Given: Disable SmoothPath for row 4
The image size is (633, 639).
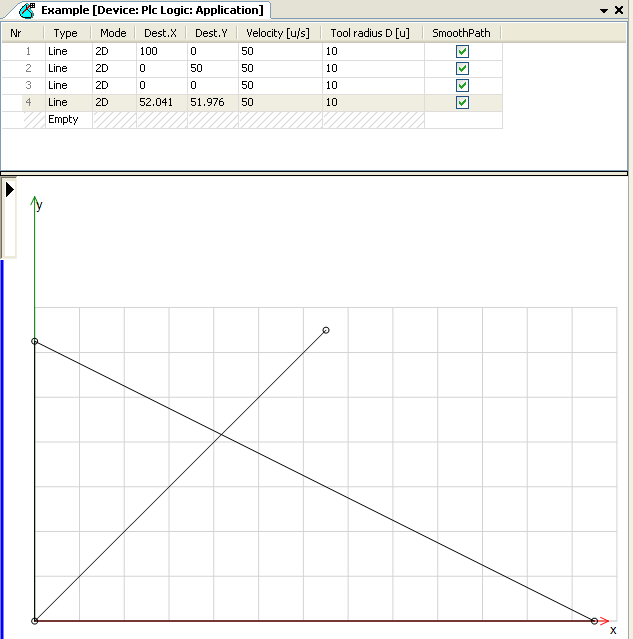Looking at the screenshot, I should 462,102.
